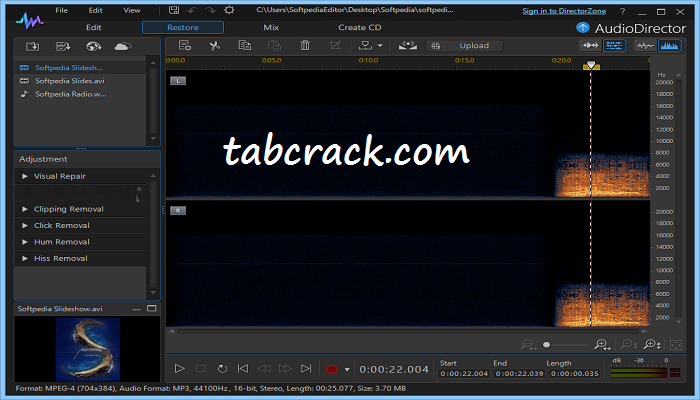
Task: Click the Start time field
Action: point(464,374)
